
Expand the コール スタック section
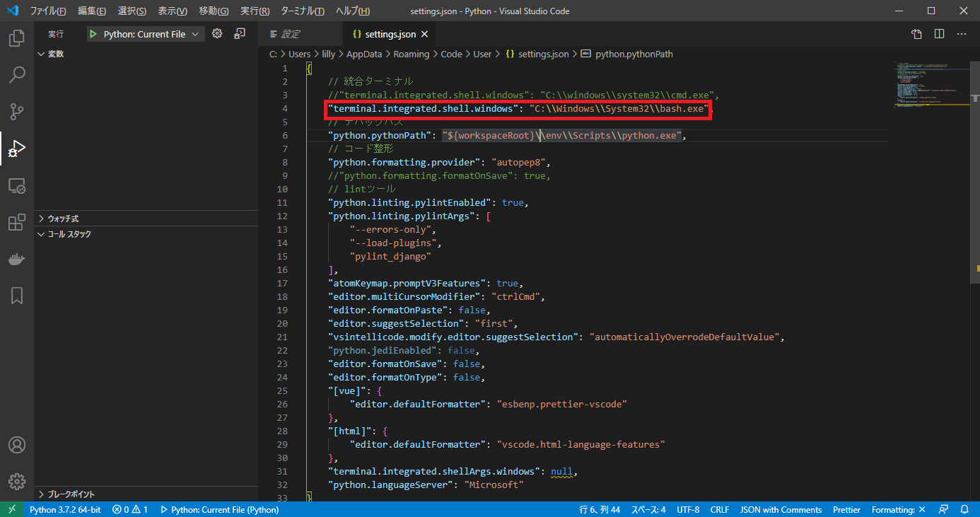pos(146,234)
